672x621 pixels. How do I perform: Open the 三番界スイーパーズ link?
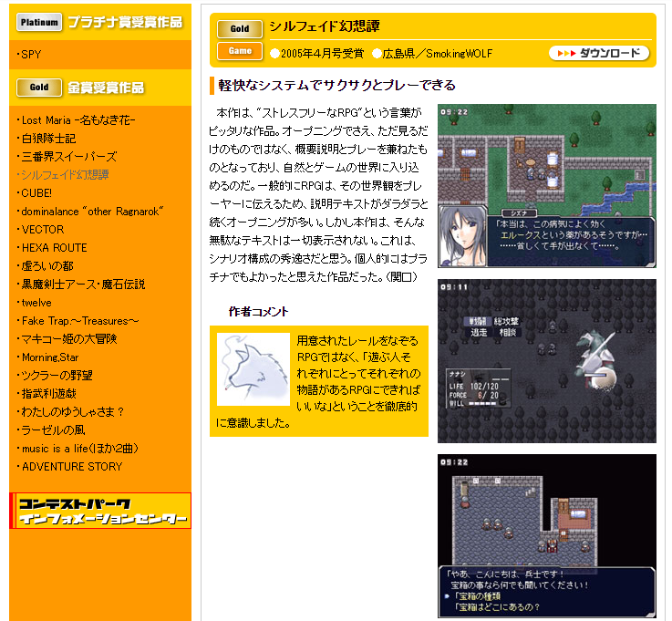pos(69,157)
